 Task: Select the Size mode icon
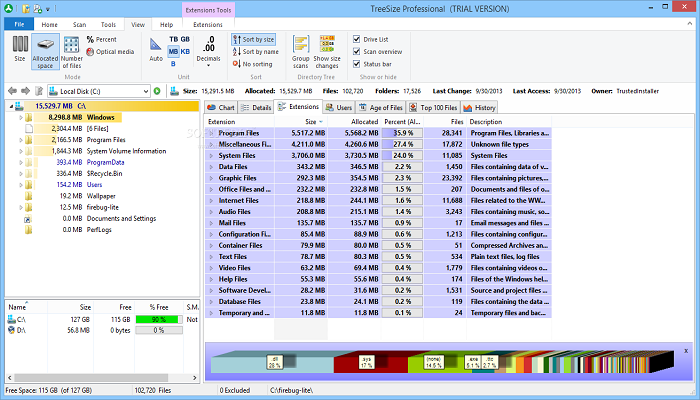(x=20, y=48)
